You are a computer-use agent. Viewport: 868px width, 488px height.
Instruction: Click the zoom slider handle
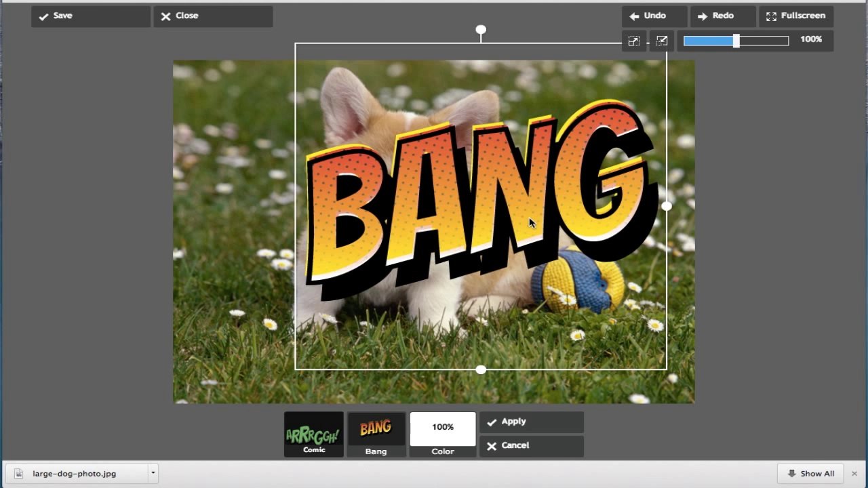tap(736, 41)
